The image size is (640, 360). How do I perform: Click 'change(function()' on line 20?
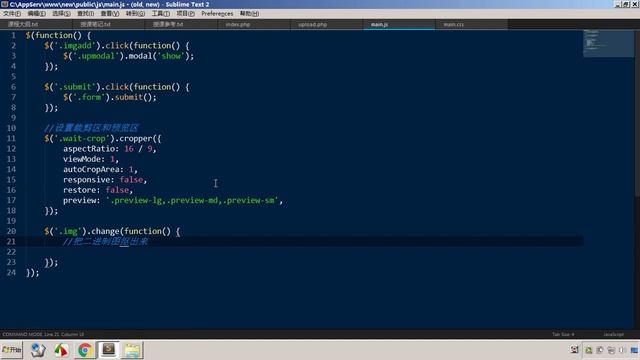131,231
